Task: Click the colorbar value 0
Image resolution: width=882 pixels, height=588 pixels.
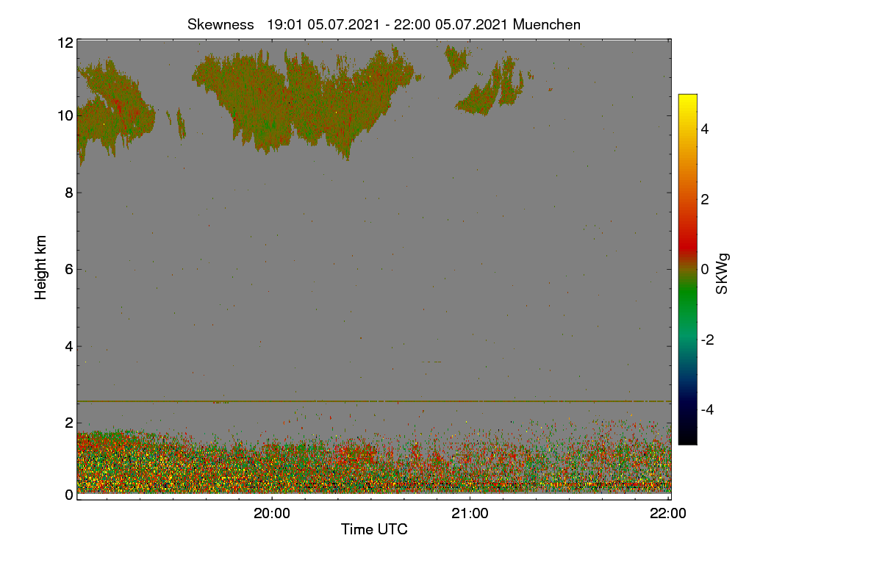Action: (x=705, y=269)
